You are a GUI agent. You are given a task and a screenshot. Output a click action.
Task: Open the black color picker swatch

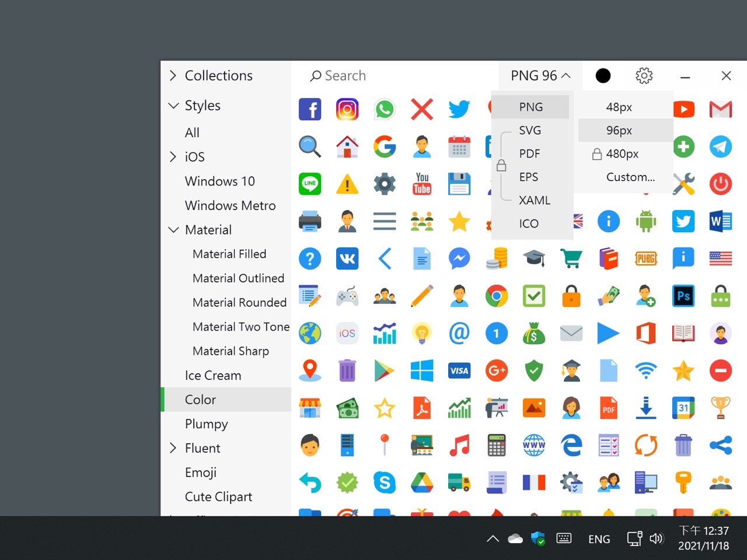[603, 75]
